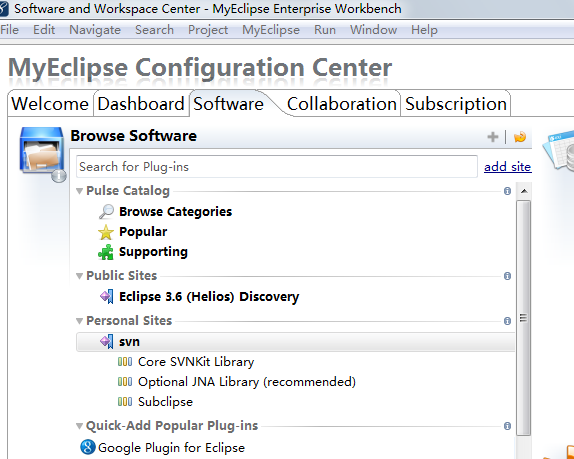This screenshot has height=459, width=574.
Task: Collapse the Public Sites section
Action: pos(79,276)
